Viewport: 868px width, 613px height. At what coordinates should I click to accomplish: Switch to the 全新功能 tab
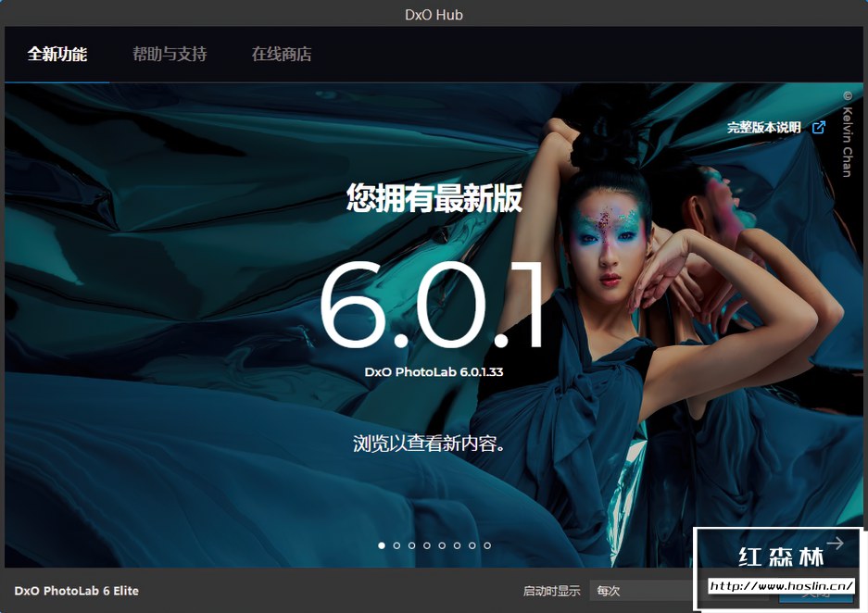[57, 55]
